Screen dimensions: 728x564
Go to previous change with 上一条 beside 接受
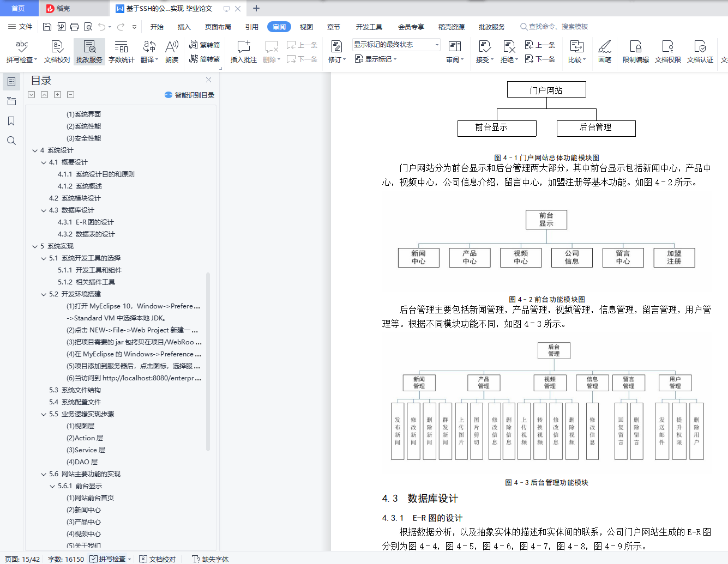pos(540,45)
